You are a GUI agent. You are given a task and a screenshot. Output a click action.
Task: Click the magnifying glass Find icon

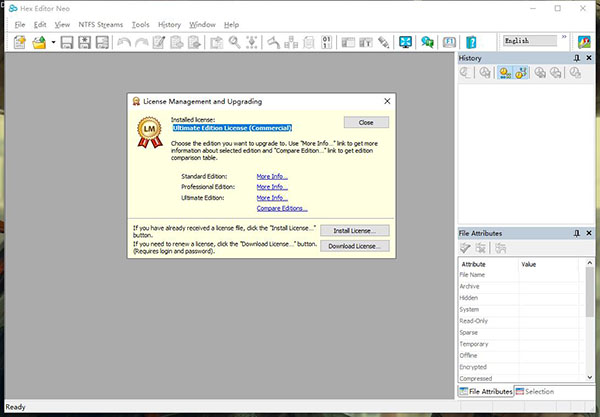point(235,42)
